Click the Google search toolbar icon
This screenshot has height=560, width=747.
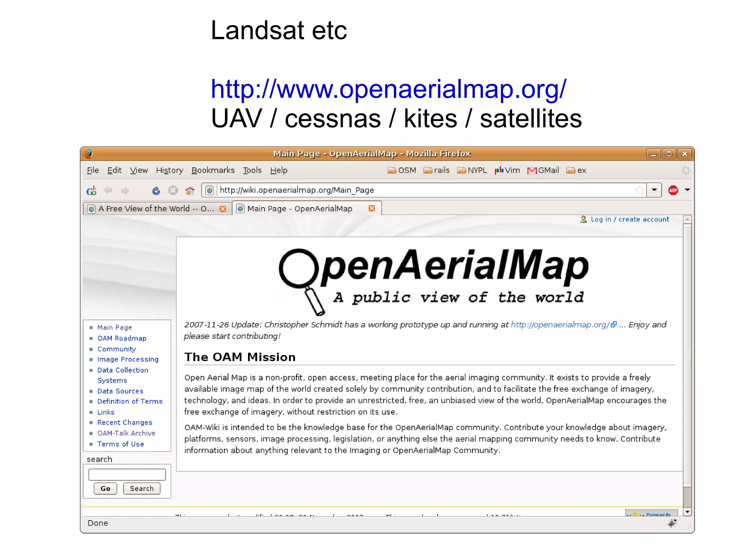(x=91, y=190)
